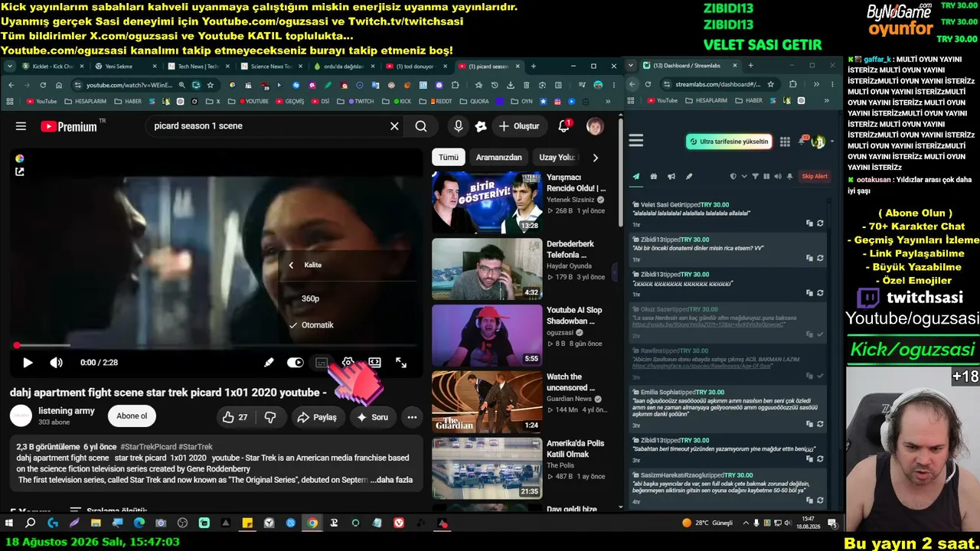This screenshot has height=551, width=980.
Task: Open the Streamlabs apps grid
Action: [x=785, y=142]
